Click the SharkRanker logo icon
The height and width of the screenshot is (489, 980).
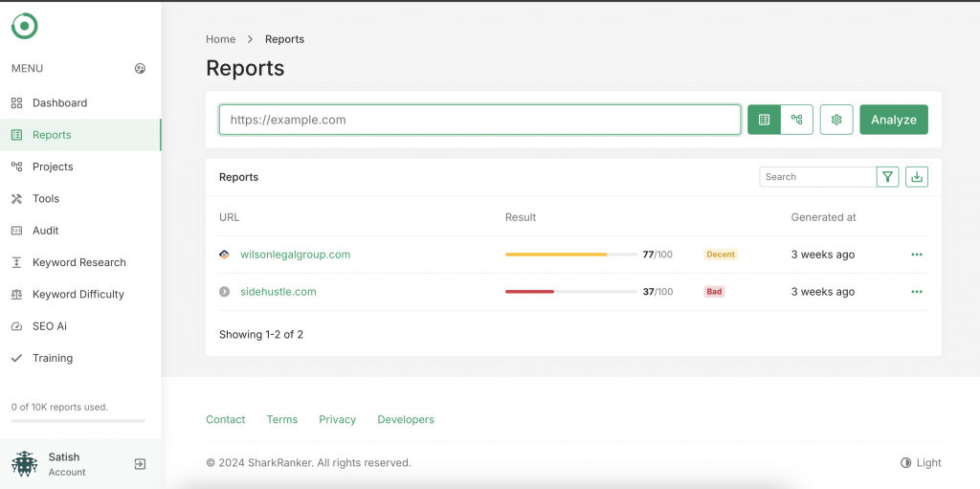pyautogui.click(x=25, y=26)
